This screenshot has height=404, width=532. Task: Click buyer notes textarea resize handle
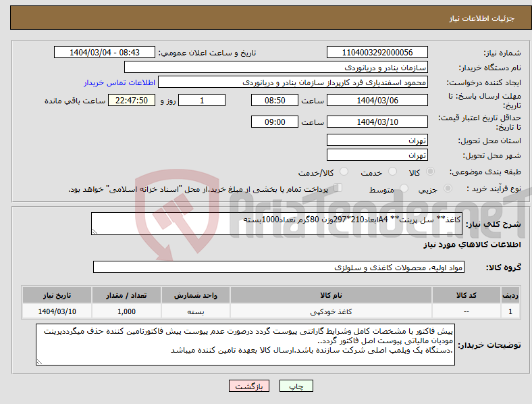[39, 362]
